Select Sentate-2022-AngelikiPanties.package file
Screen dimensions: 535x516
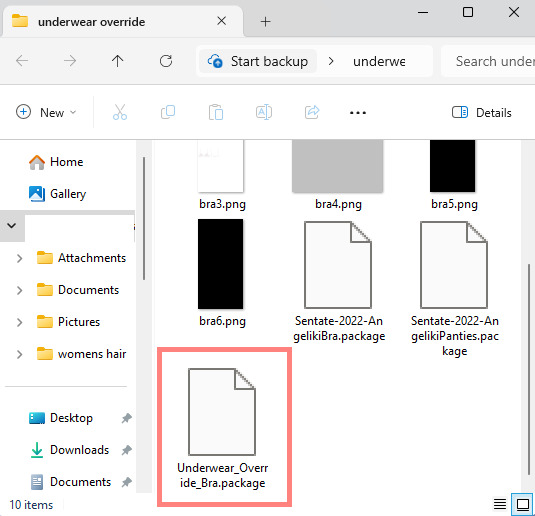[x=454, y=289]
